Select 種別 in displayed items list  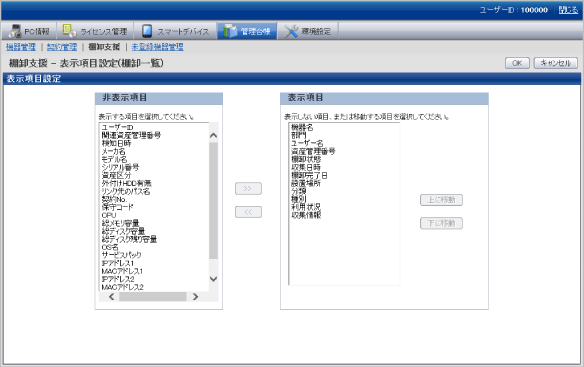[x=298, y=199]
